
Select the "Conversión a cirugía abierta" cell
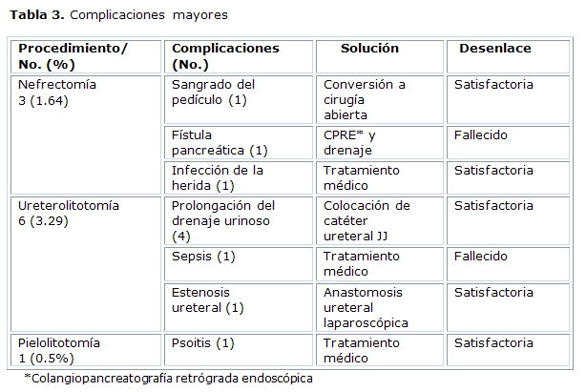364,100
